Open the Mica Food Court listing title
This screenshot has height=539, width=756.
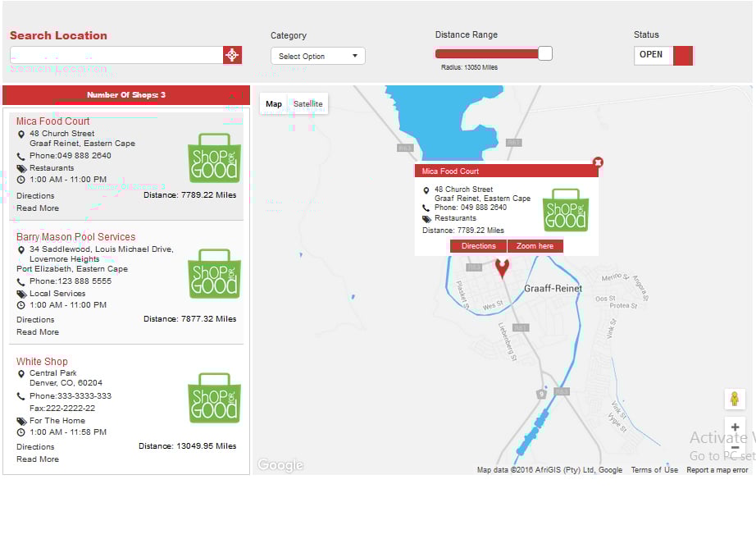(x=53, y=121)
